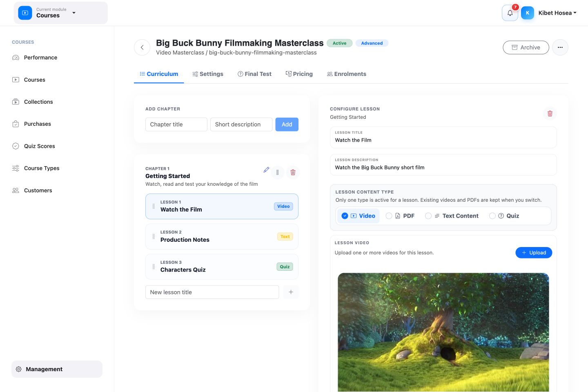Open the Enrolments tab
588x392 pixels.
(x=347, y=74)
